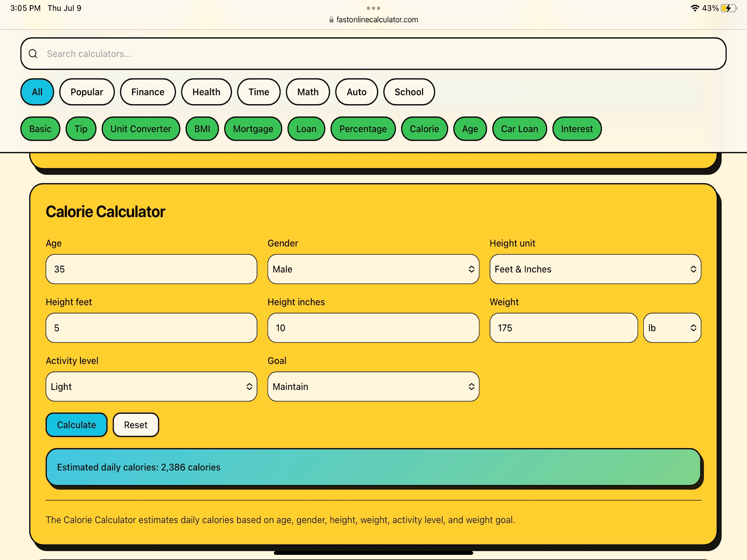Tap the 3:05 PM clock
This screenshot has height=560, width=747.
pos(25,8)
